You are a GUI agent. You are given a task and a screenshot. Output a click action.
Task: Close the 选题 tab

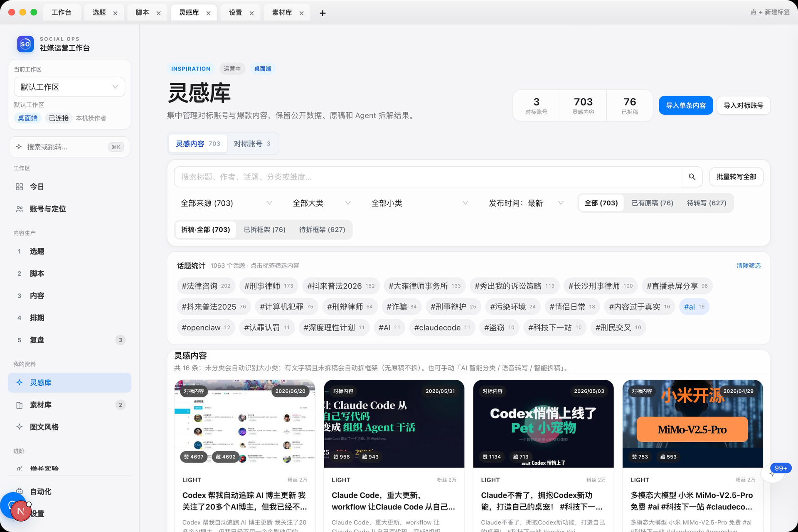(115, 13)
